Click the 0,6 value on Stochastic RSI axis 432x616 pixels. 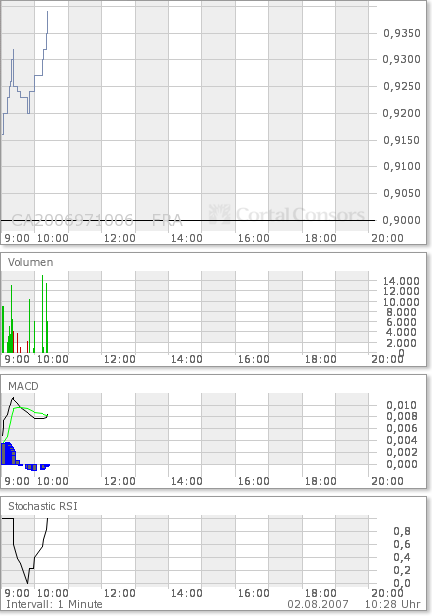pos(402,544)
